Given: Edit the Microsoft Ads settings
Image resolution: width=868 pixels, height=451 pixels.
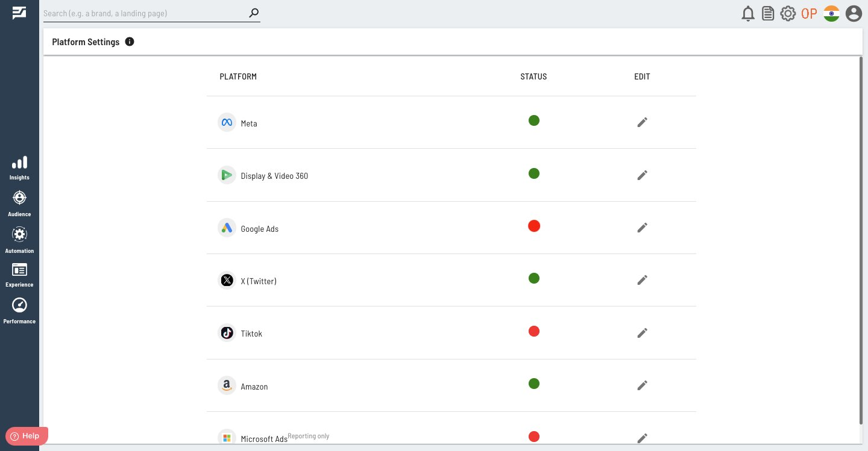Looking at the screenshot, I should (x=643, y=438).
